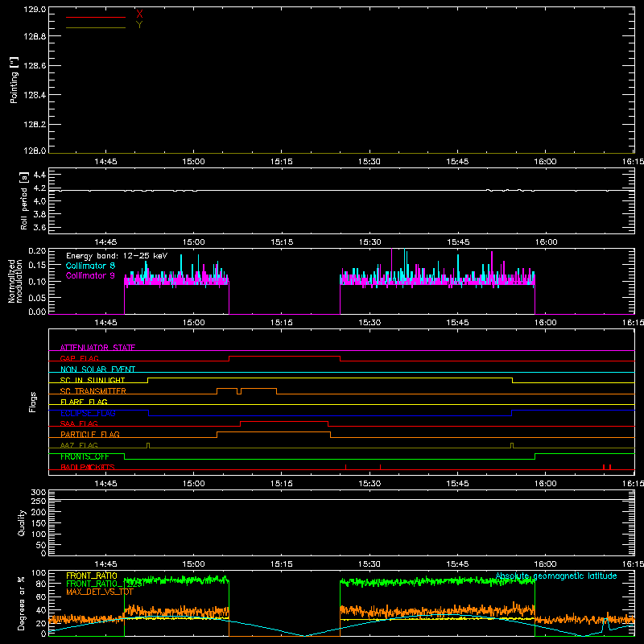
Task: Select the FLARE_FLAG label
Action: (x=84, y=402)
